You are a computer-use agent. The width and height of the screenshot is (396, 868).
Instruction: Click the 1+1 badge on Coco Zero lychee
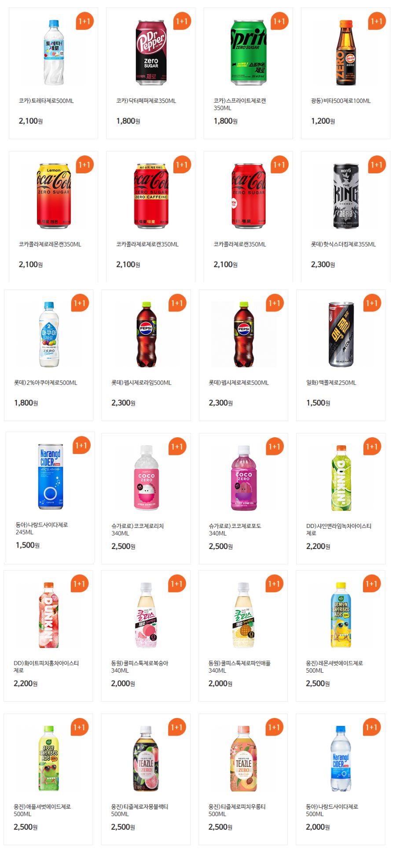pos(177,446)
